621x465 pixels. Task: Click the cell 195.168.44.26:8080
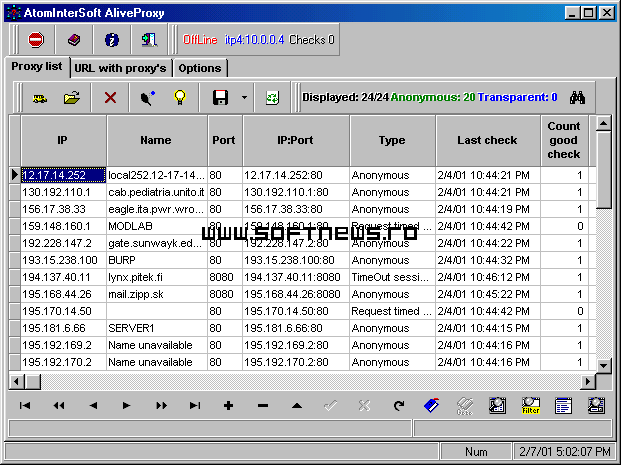click(x=296, y=294)
